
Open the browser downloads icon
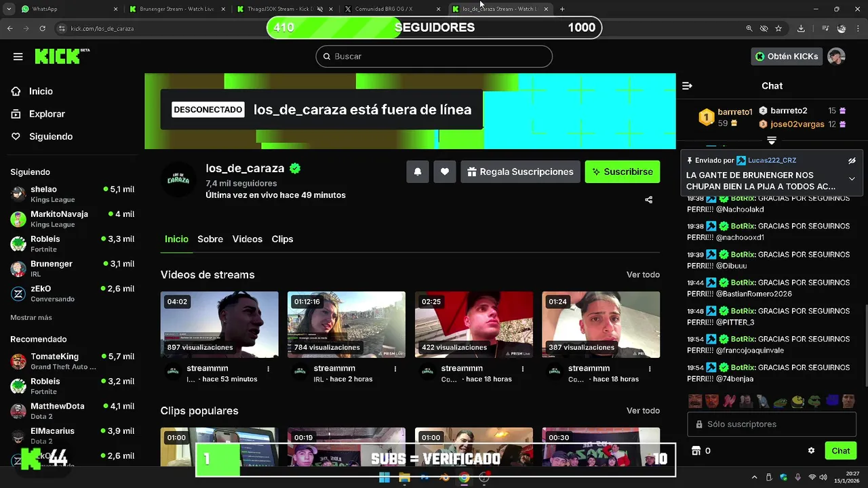801,28
